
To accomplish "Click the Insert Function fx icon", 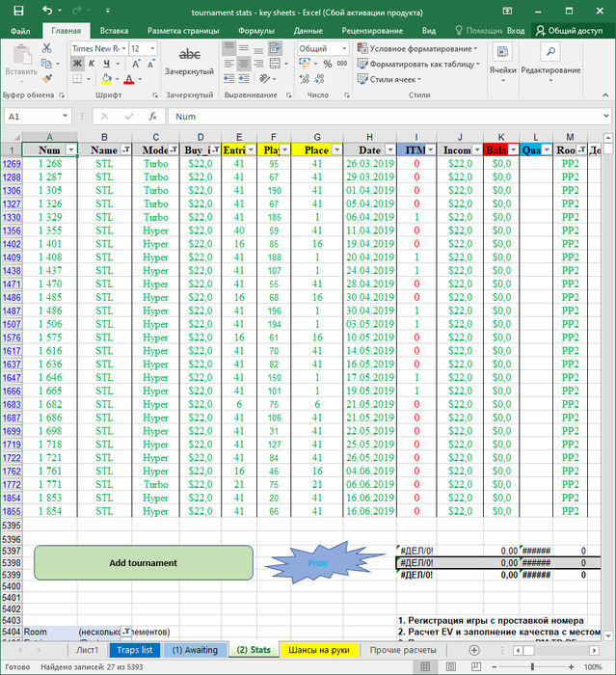I will [x=152, y=116].
